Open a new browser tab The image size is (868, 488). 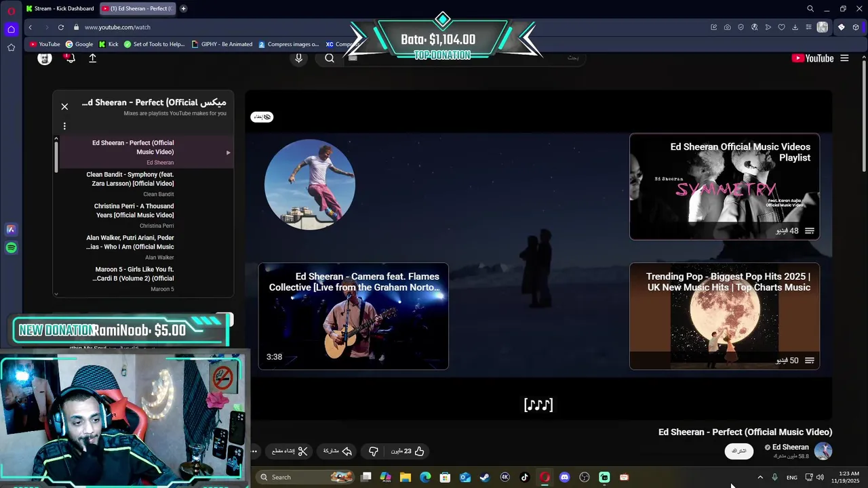(x=183, y=9)
